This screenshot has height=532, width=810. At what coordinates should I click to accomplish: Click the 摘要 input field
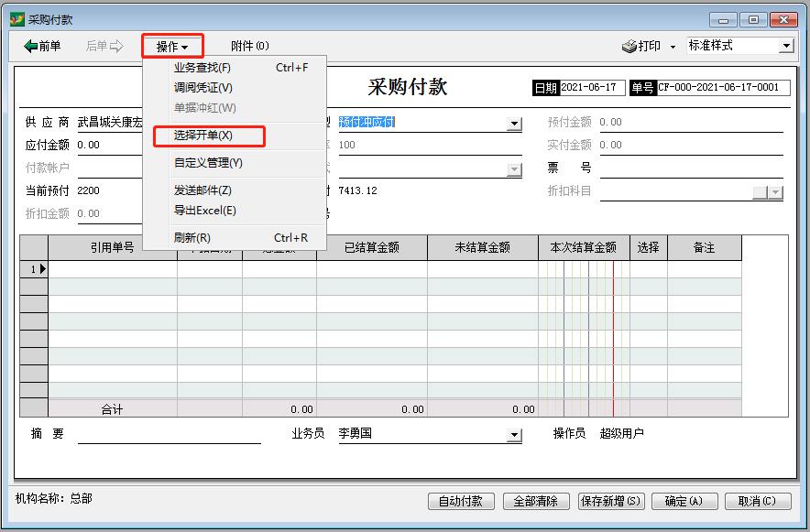170,434
